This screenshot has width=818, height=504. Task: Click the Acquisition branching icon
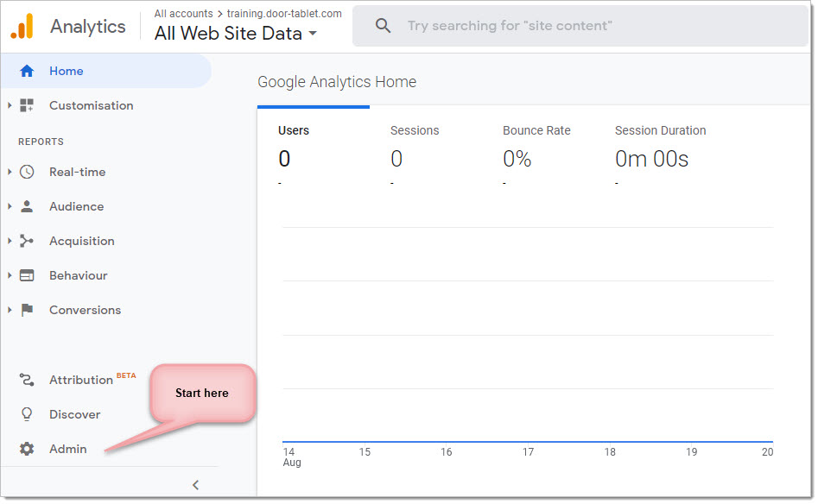coord(27,241)
